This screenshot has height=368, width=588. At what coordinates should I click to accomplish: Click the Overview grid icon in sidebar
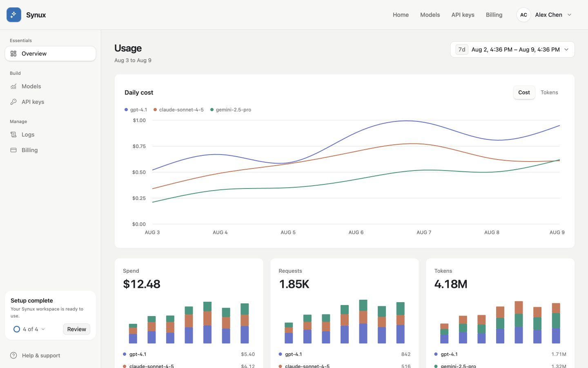13,54
